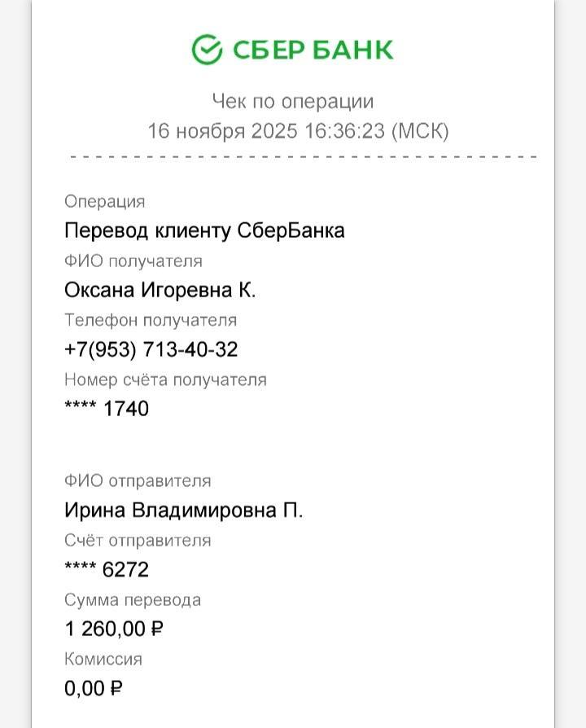The height and width of the screenshot is (728, 586).
Task: Click the Комиссия label
Action: click(103, 660)
